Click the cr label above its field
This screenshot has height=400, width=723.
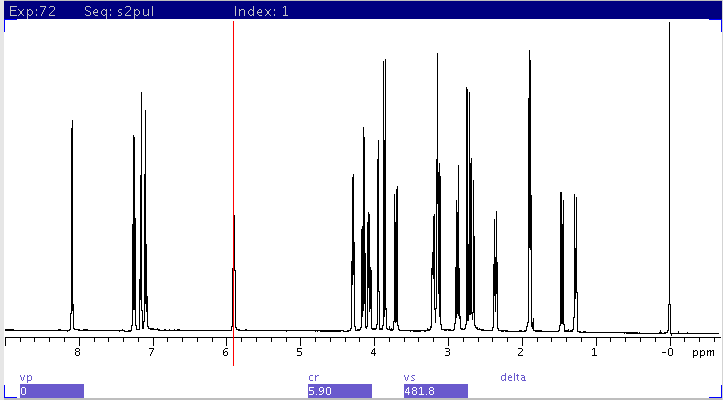(313, 377)
